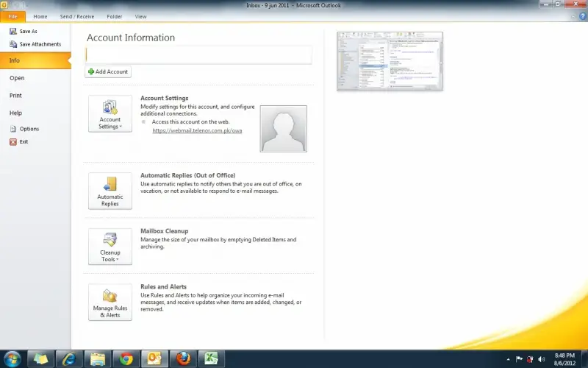Click the Add Account button
588x368 pixels.
pyautogui.click(x=109, y=72)
